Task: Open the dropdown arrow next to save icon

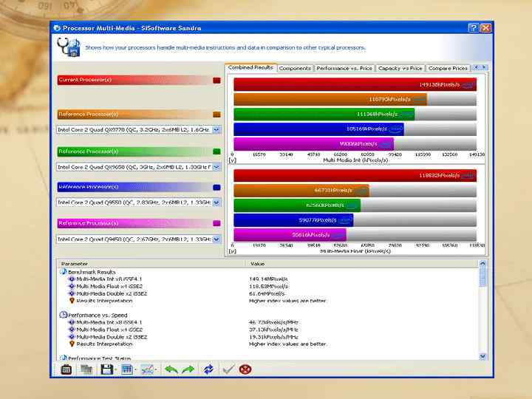Action: [116, 370]
